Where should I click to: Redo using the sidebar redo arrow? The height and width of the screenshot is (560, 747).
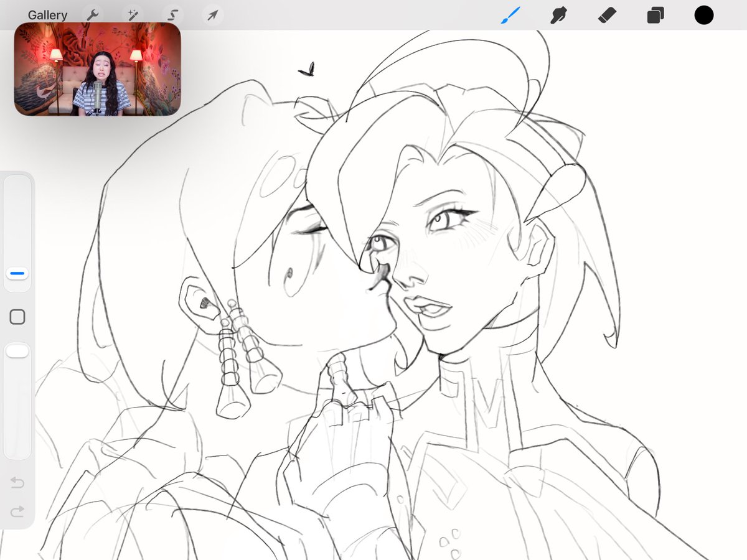(x=17, y=511)
